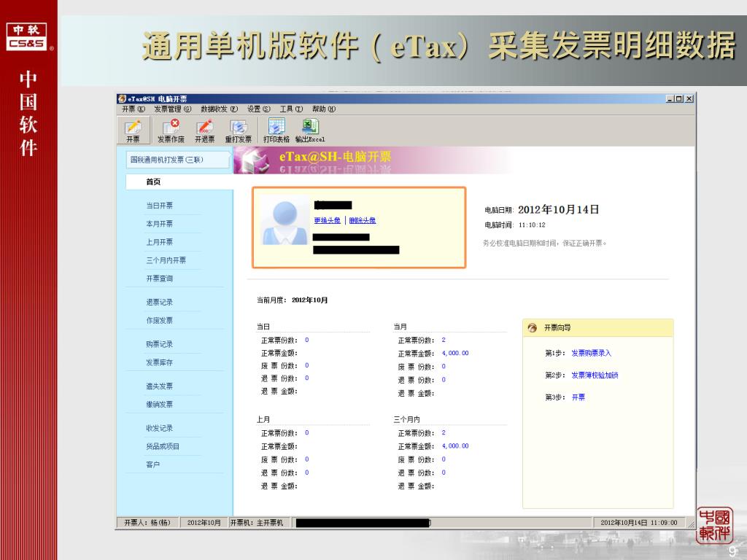Viewport: 747px width, 560px height.
Task: Click status bar 开票机: 主开票机
Action: tap(257, 522)
